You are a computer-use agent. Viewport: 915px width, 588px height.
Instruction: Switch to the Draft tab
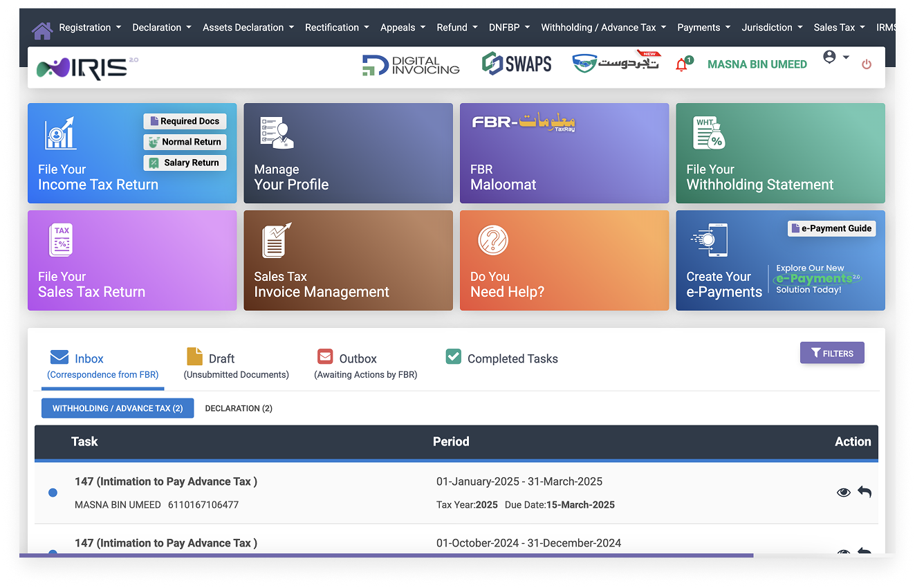click(236, 366)
